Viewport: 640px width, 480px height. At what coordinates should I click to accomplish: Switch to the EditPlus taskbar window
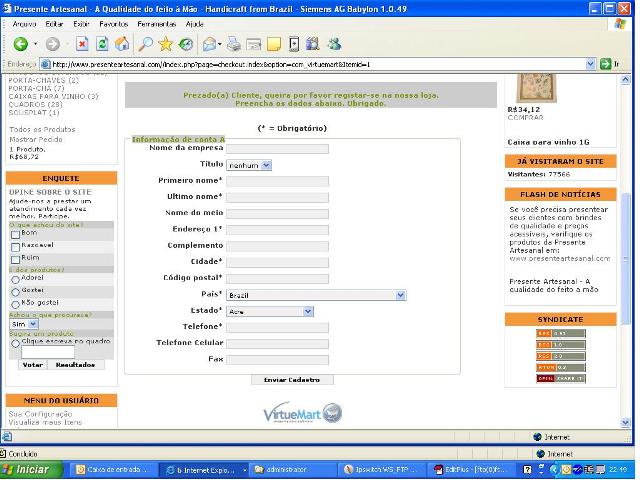(x=471, y=469)
